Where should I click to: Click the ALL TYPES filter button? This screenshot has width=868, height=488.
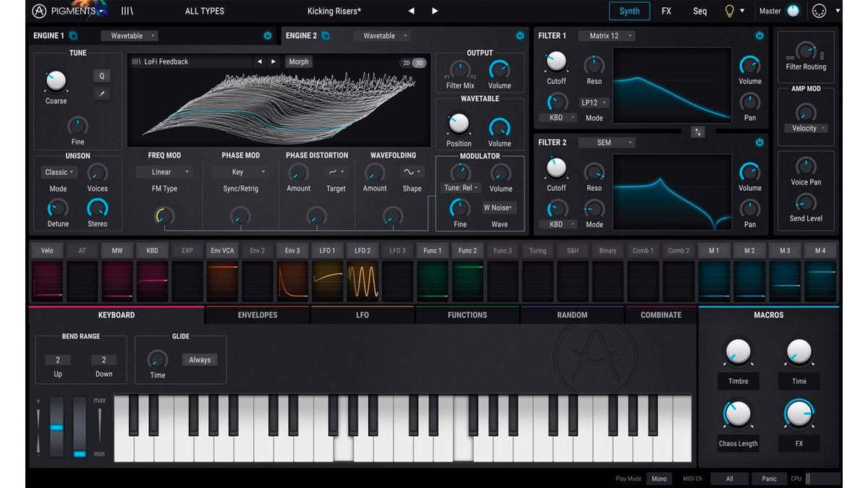(x=205, y=11)
